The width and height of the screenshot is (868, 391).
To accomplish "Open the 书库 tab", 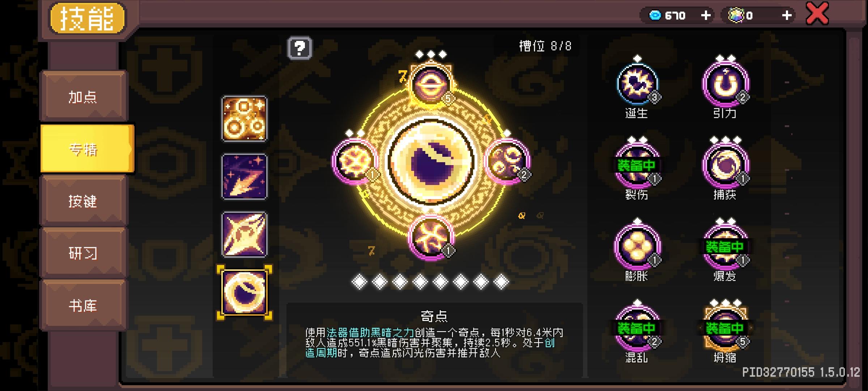I will tap(84, 305).
